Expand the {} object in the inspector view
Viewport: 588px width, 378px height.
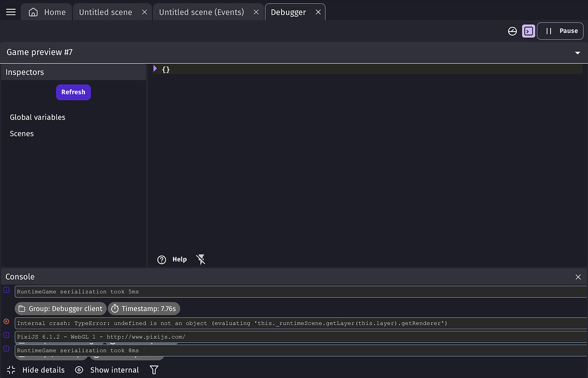(154, 69)
